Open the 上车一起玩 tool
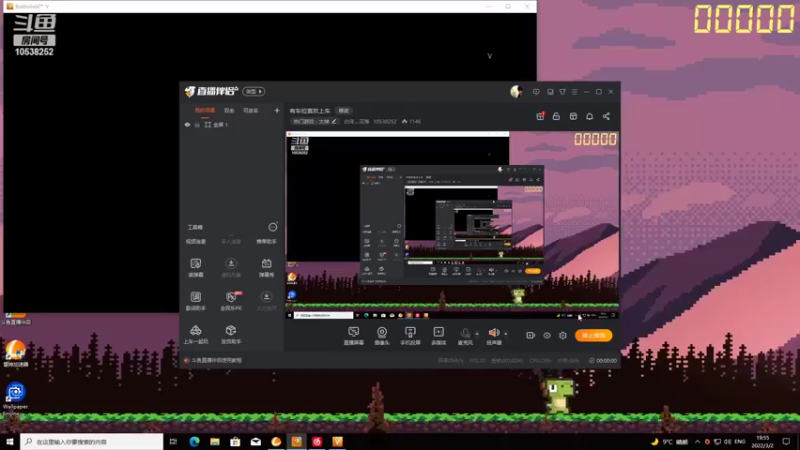The height and width of the screenshot is (450, 800). (x=195, y=334)
